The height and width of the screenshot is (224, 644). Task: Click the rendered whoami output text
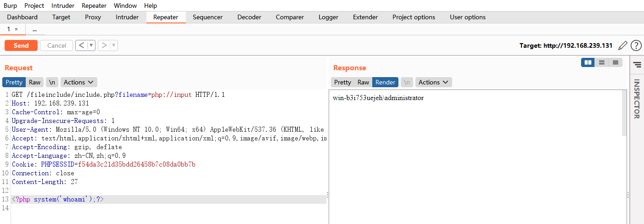[378, 98]
